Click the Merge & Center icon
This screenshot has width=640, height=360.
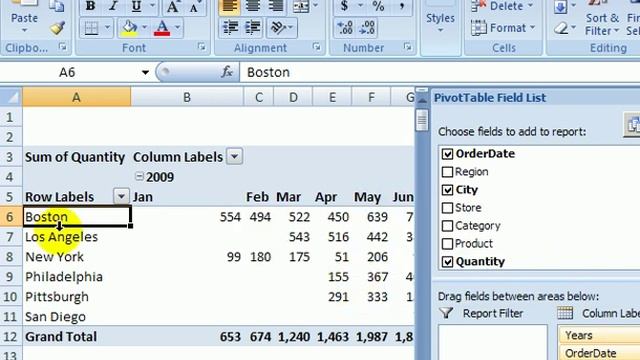click(301, 7)
